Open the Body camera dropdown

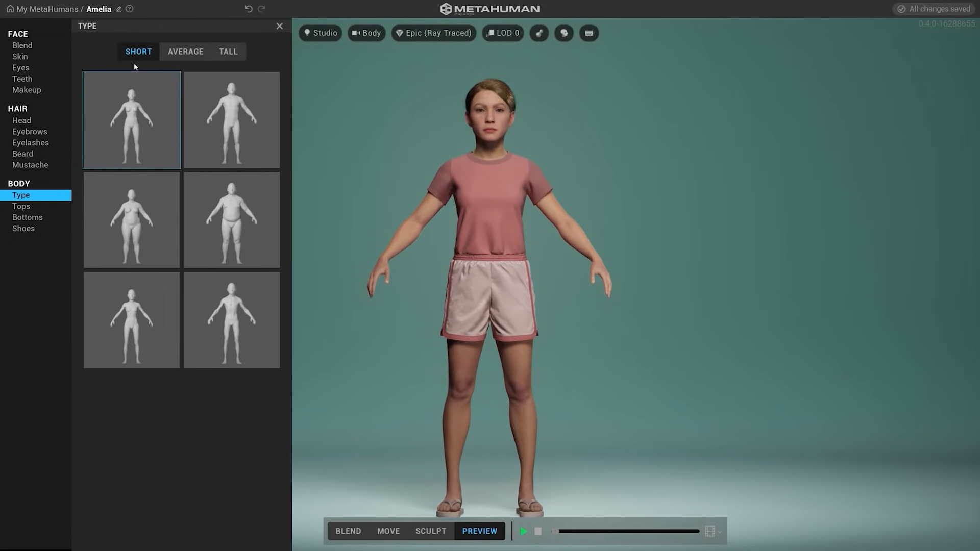tap(366, 33)
